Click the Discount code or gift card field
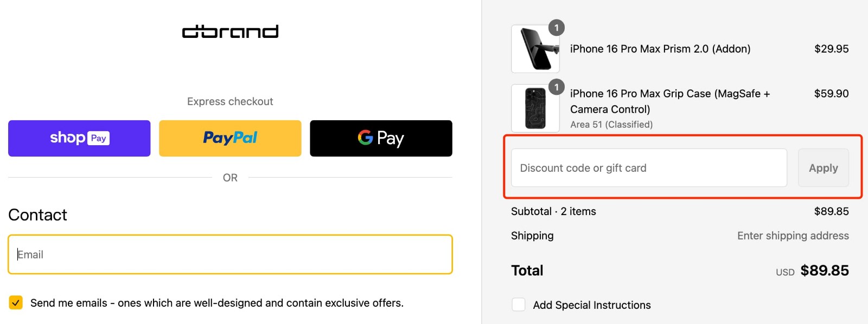Image resolution: width=868 pixels, height=324 pixels. pos(648,168)
